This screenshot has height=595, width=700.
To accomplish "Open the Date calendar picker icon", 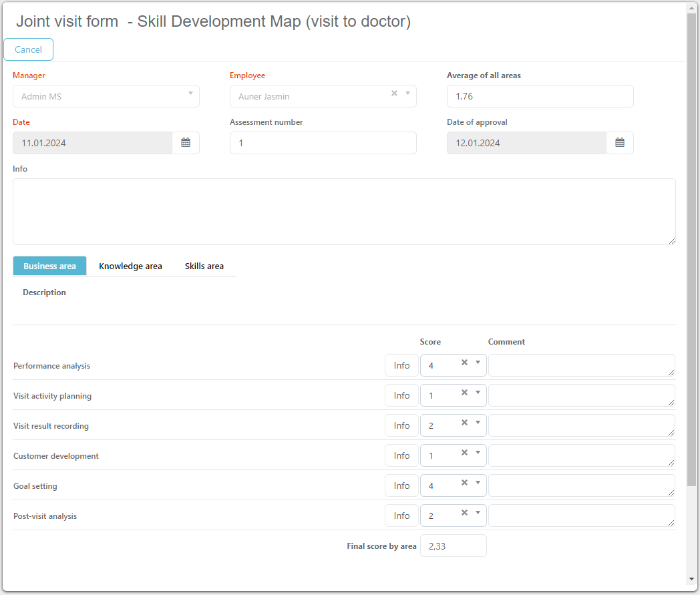I will click(186, 143).
